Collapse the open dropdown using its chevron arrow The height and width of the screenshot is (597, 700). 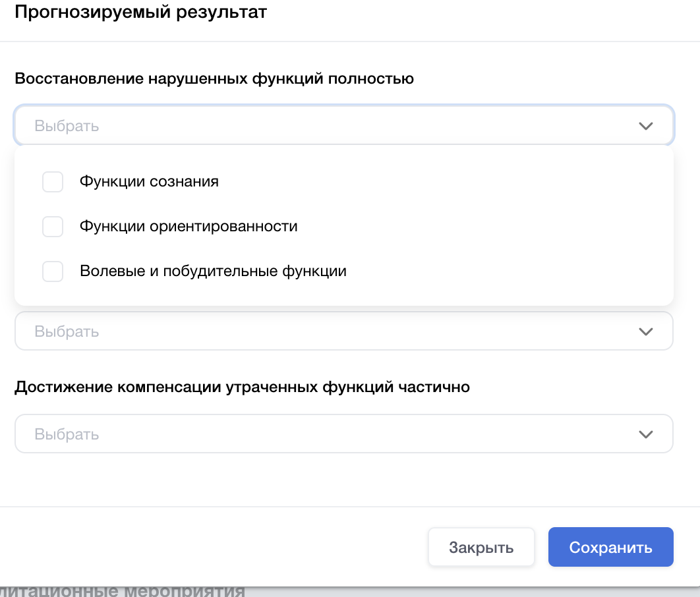coord(645,126)
